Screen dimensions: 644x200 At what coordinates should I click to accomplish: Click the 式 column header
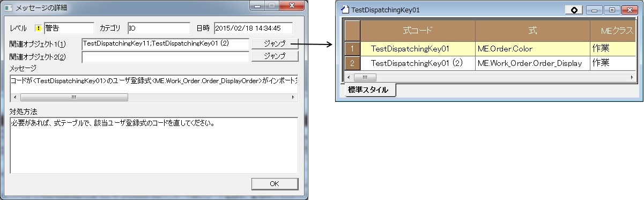(x=532, y=31)
